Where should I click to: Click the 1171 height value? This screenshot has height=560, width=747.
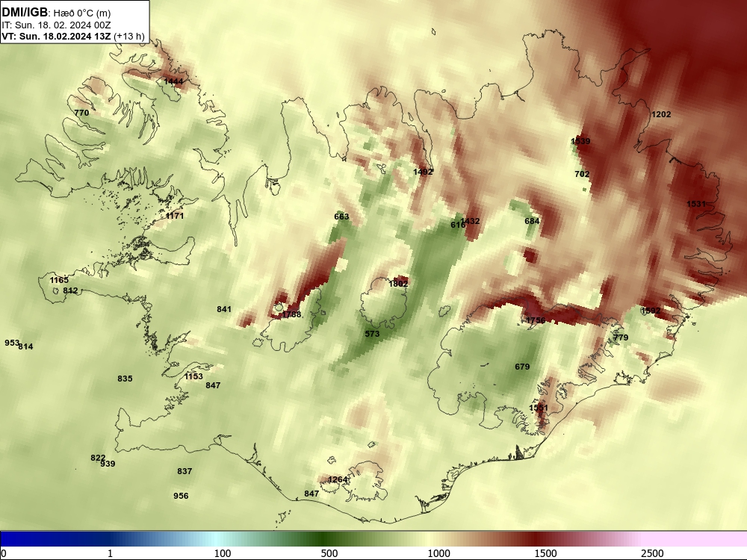(x=174, y=216)
